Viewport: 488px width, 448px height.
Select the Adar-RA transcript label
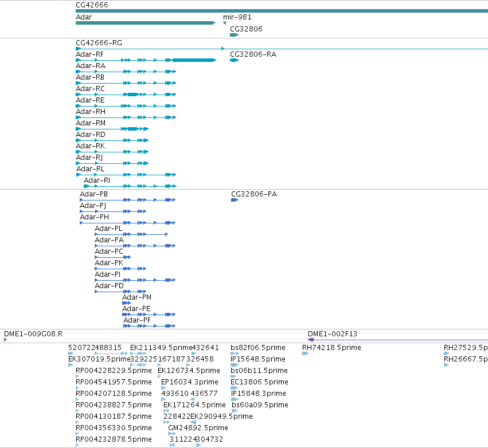[x=91, y=66]
